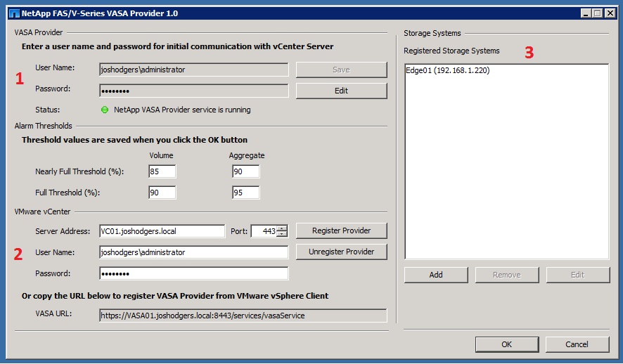
Task: Click the Aggregate Nearly Full Threshold field
Action: tap(245, 171)
